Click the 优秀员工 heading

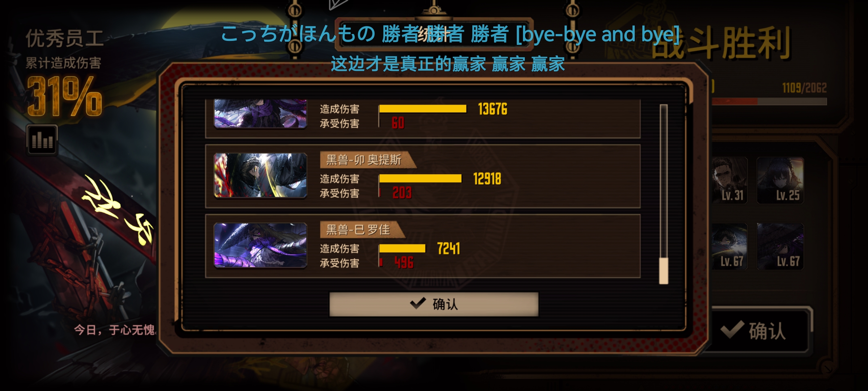click(65, 39)
